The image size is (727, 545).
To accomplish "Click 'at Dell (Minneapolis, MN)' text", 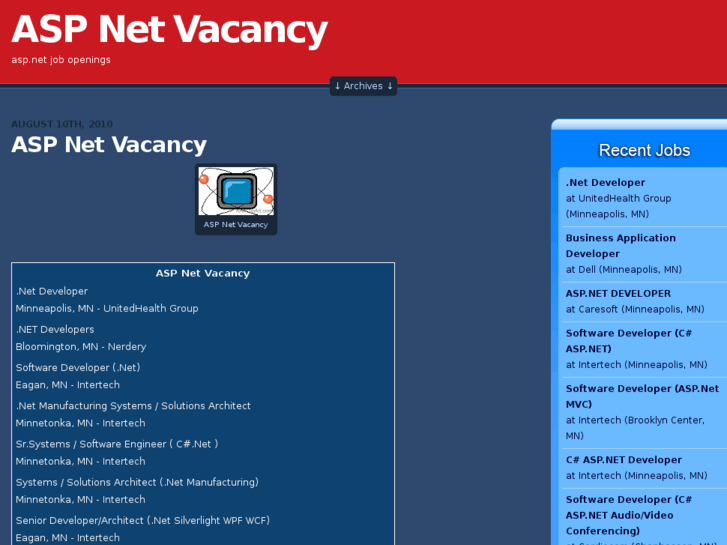I will click(x=624, y=269).
